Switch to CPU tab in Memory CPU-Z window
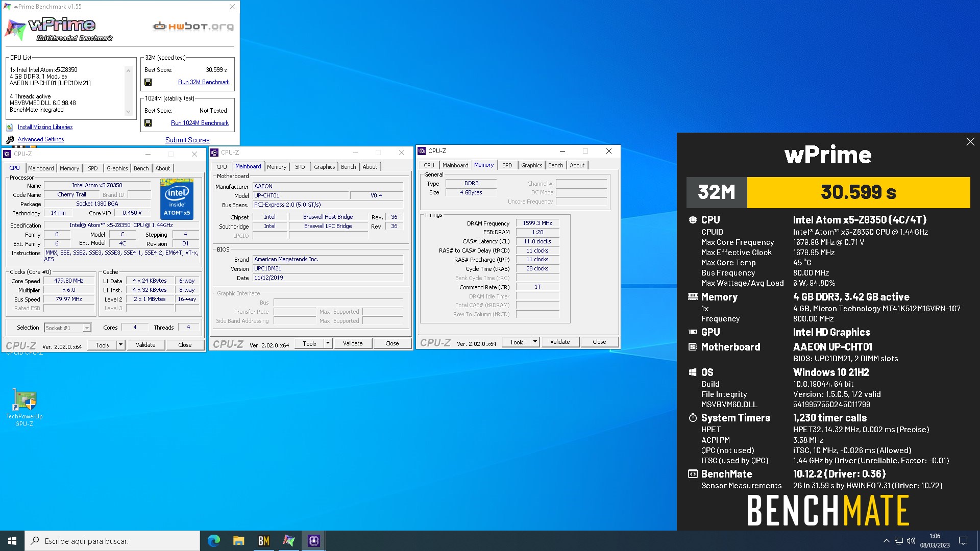 429,165
